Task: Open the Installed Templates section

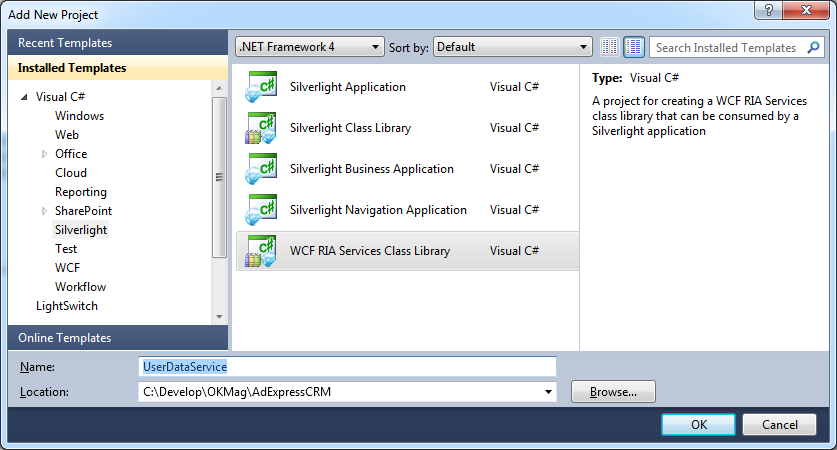Action: (118, 68)
